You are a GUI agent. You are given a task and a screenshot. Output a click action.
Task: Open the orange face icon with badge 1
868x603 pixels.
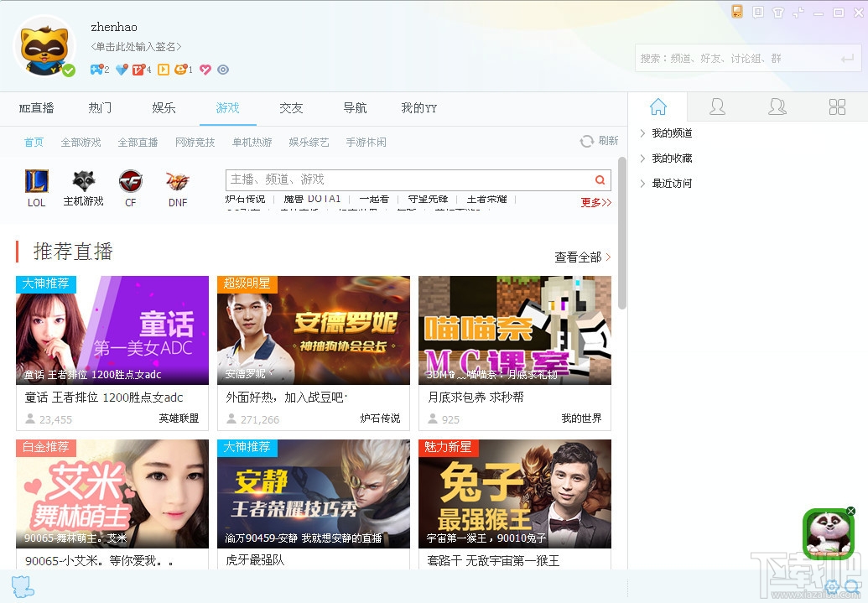(180, 70)
